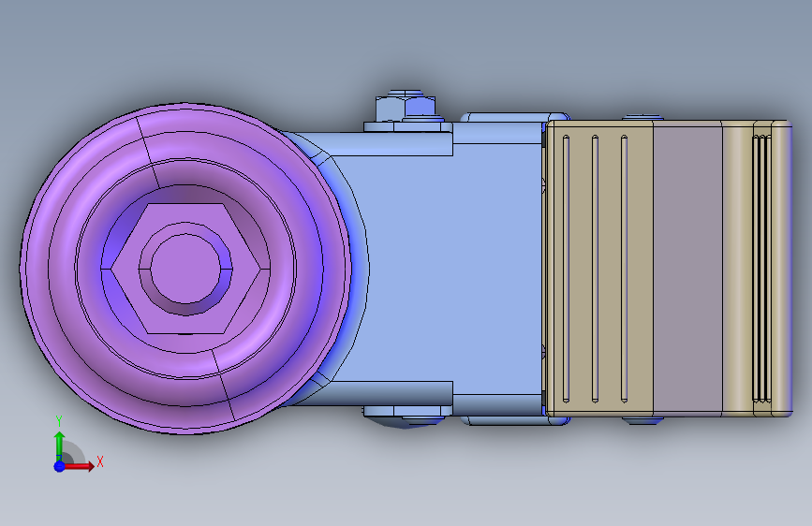
Task: Click the red X label by the triad
Action: [x=100, y=461]
